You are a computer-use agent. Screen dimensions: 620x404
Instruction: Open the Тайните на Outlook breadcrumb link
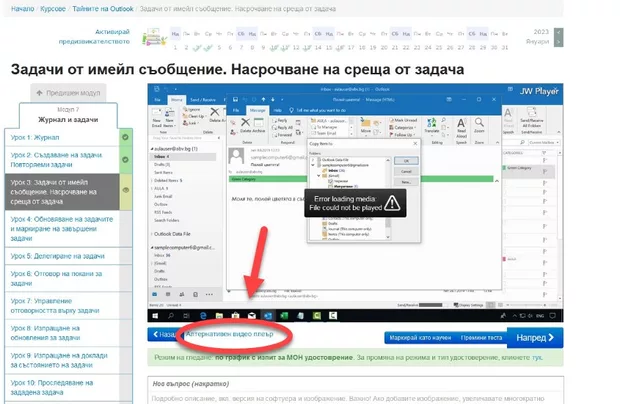click(103, 9)
